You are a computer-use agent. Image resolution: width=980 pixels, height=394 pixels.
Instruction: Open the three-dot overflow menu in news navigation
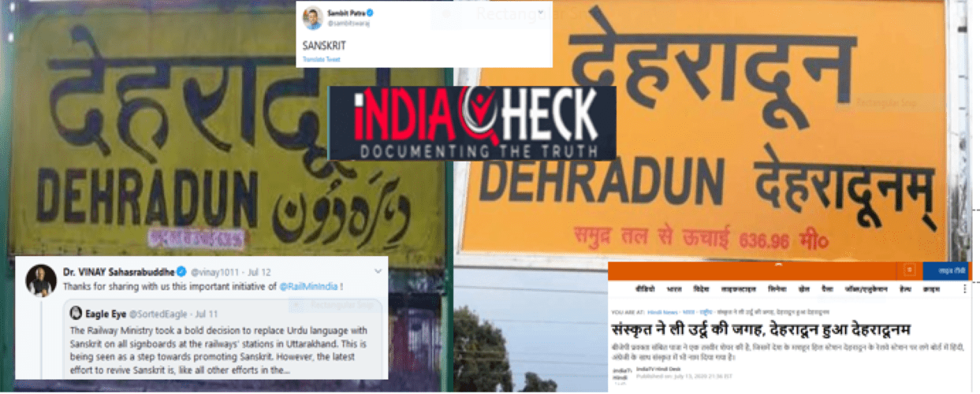(964, 289)
